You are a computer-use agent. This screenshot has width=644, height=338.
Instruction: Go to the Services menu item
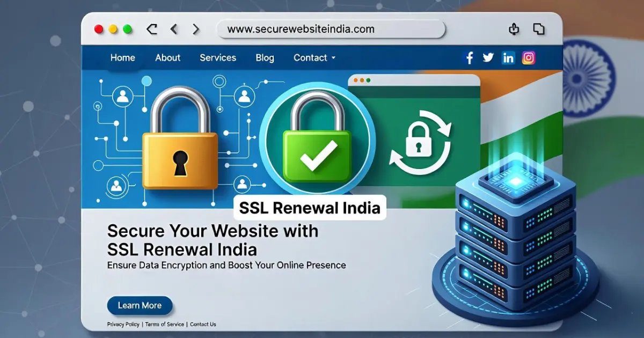(x=218, y=57)
